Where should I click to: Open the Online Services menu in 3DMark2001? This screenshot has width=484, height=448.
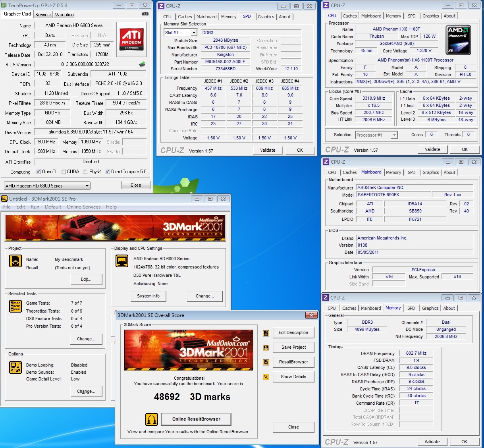point(83,207)
